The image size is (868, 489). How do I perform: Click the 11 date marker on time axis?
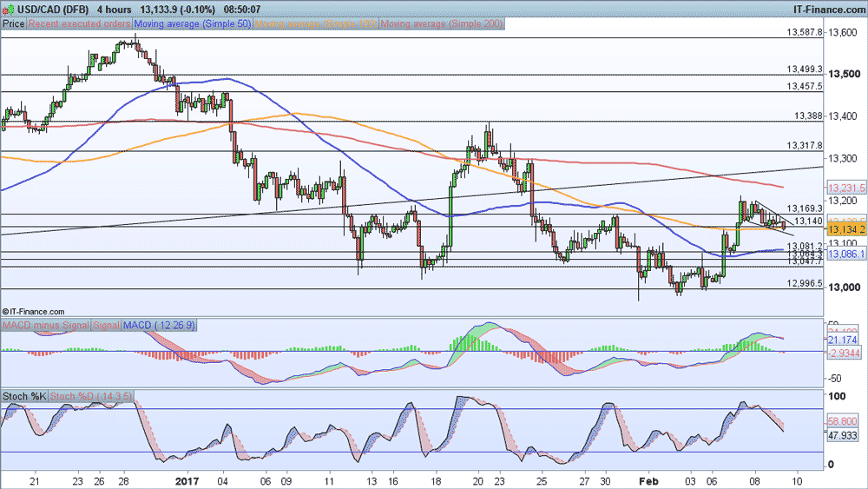click(329, 481)
